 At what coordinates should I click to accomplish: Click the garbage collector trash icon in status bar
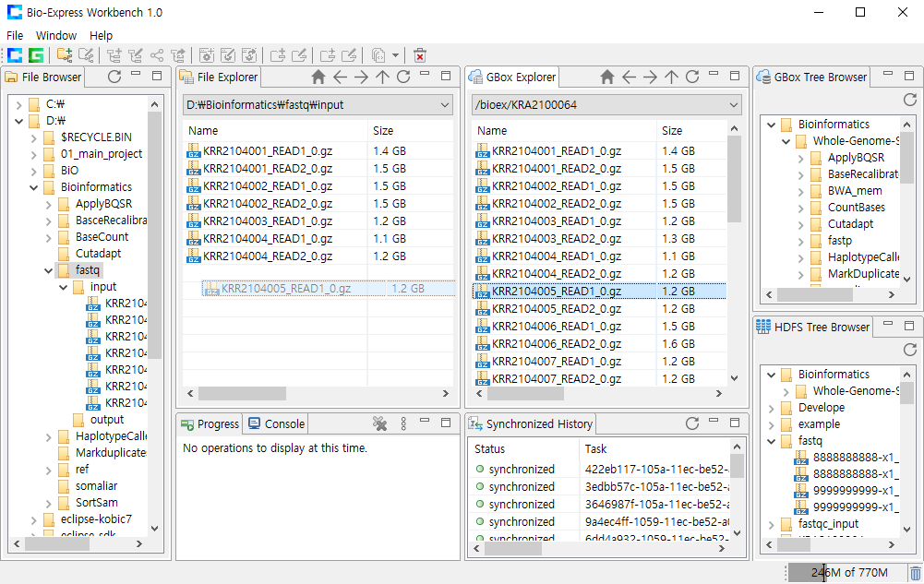(x=915, y=572)
